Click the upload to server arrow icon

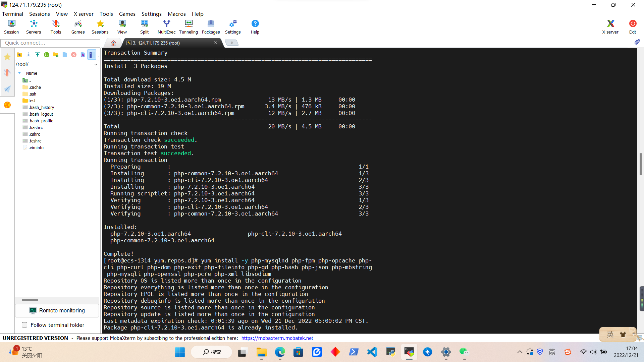(38, 55)
